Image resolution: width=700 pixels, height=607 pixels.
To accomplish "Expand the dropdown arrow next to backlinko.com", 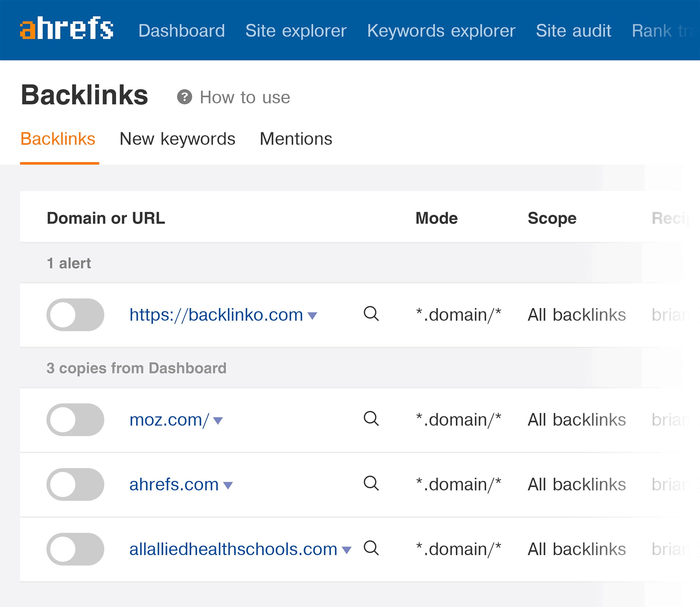I will (x=312, y=316).
